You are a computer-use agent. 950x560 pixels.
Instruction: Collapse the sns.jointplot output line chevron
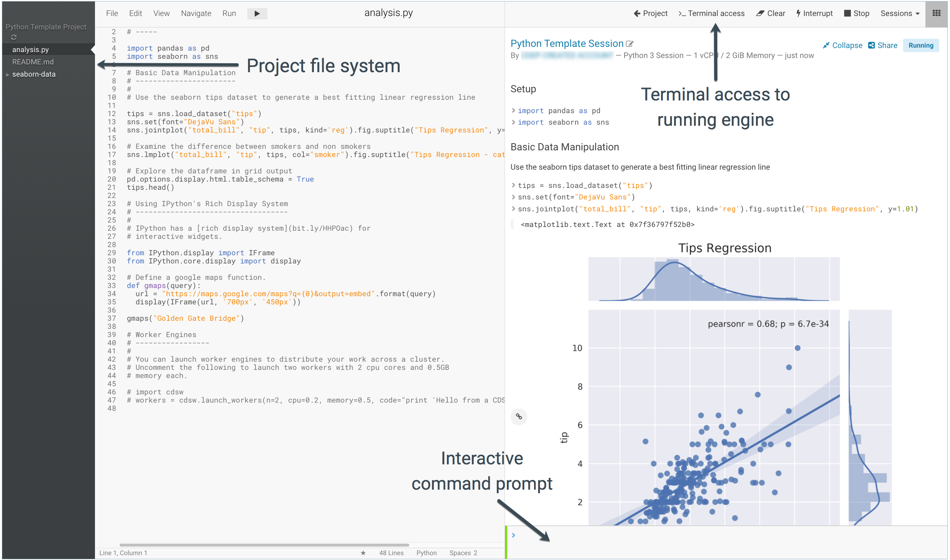click(x=514, y=209)
